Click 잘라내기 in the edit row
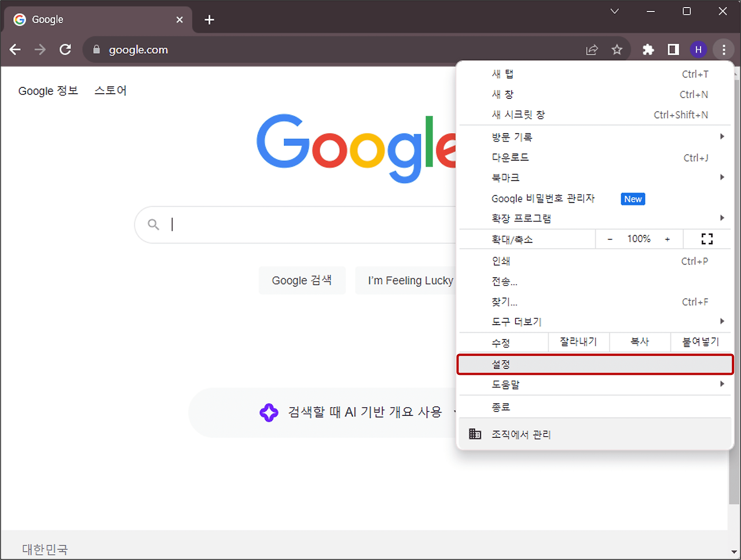 (x=578, y=342)
